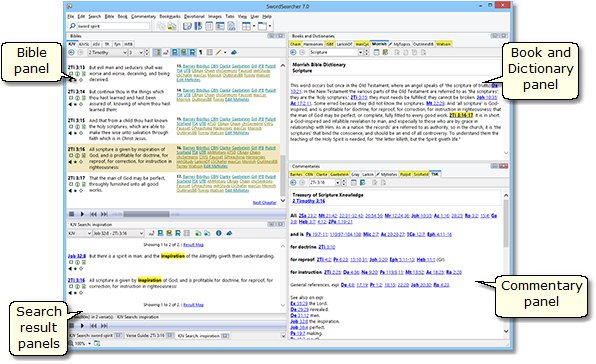Viewport: 596px width, 364px height.
Task: Switch to the Barnes commentary tab
Action: pos(296,174)
